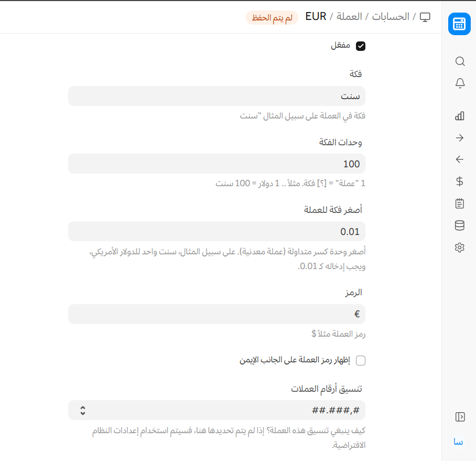This screenshot has width=476, height=461.
Task: Open the clipboard notes sidebar icon
Action: pos(460,203)
